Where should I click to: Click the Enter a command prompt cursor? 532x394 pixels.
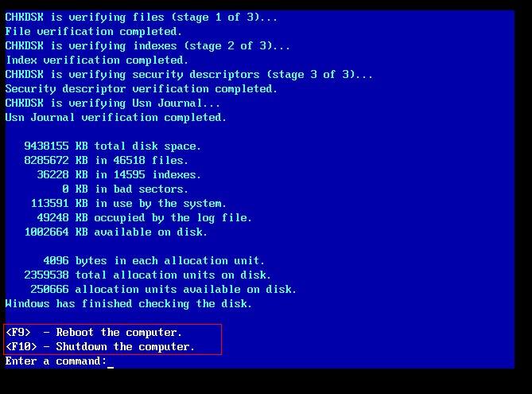pyautogui.click(x=111, y=361)
